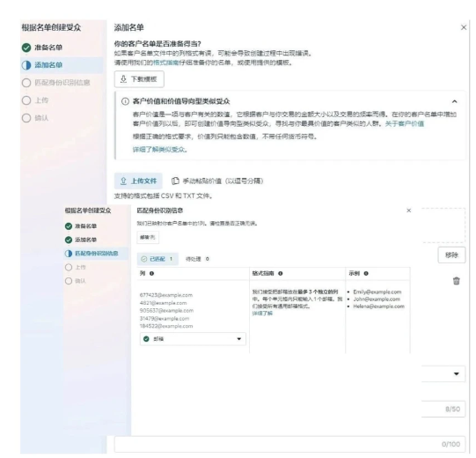476x458 pixels.
Task: Click the info icon beside 客户价值和价值导向型类似受众
Action: (125, 101)
